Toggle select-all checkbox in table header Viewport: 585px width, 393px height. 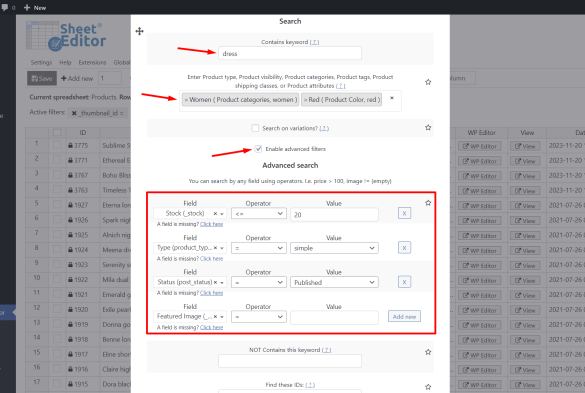[57, 132]
